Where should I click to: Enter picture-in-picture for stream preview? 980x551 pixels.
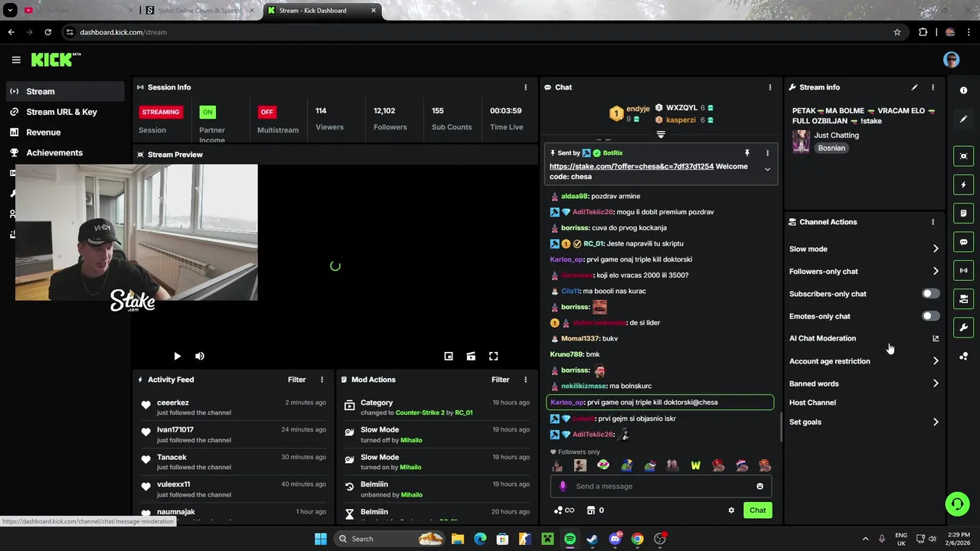[449, 356]
